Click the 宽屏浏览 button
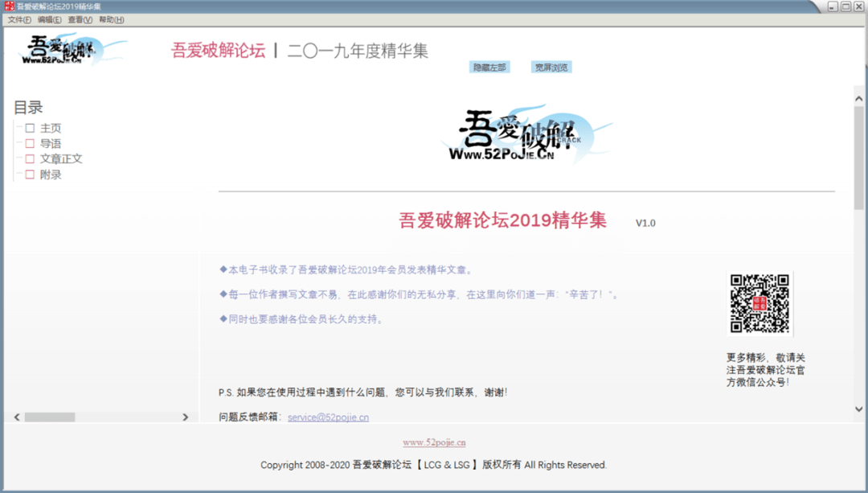 (x=551, y=68)
